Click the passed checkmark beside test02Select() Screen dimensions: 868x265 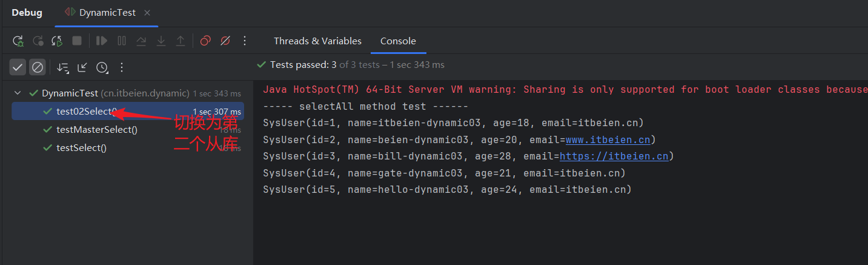[47, 112]
